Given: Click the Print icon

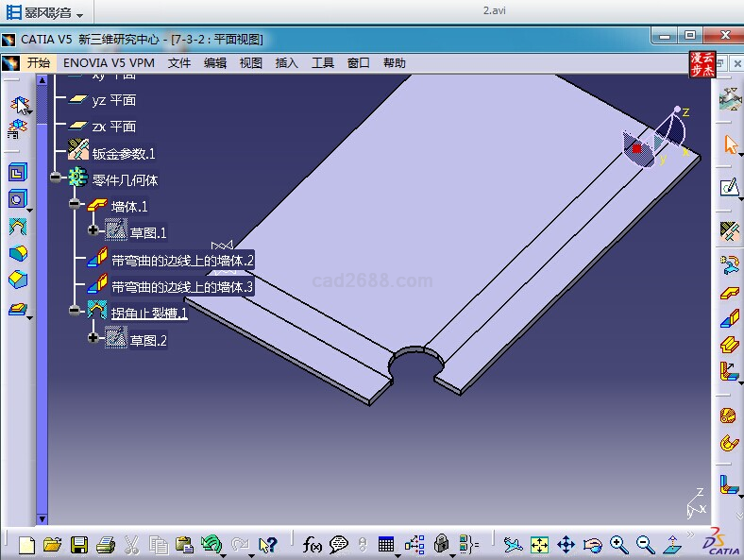Looking at the screenshot, I should coord(106,545).
